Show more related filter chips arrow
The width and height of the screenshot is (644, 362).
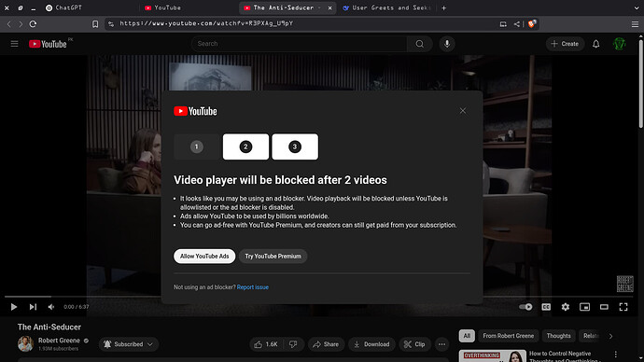610,336
